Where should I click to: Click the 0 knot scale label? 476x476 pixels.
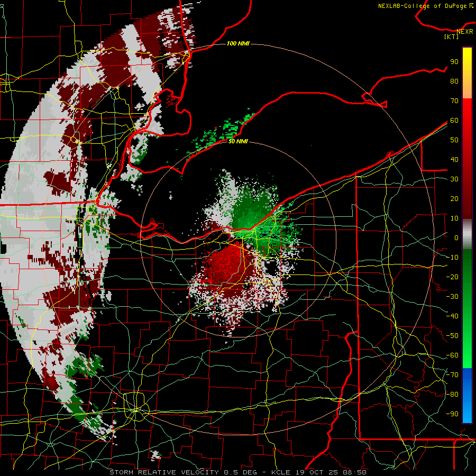[456, 237]
